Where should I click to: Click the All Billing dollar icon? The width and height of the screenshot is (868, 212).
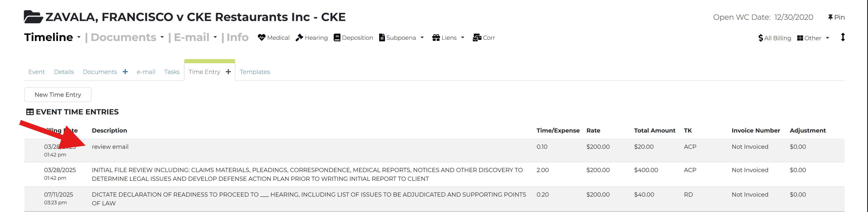[x=760, y=38]
